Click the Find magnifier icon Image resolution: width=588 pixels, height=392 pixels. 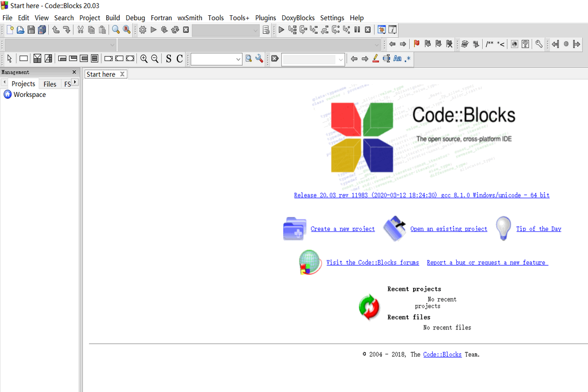point(116,29)
